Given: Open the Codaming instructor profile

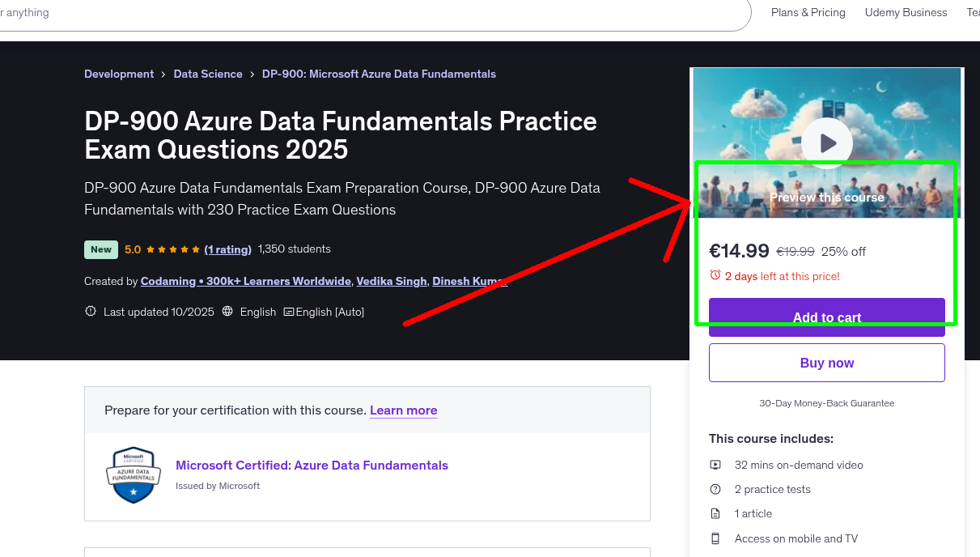Looking at the screenshot, I should tap(246, 281).
